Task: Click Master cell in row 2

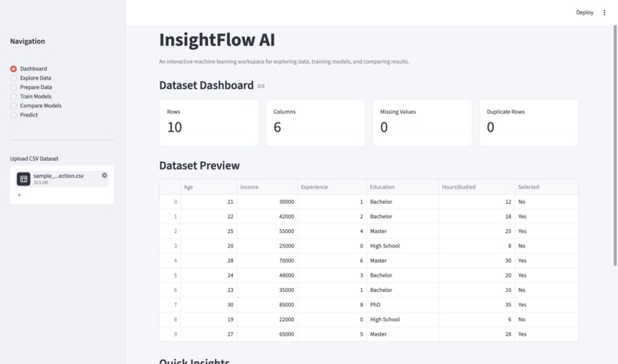Action: coord(403,231)
